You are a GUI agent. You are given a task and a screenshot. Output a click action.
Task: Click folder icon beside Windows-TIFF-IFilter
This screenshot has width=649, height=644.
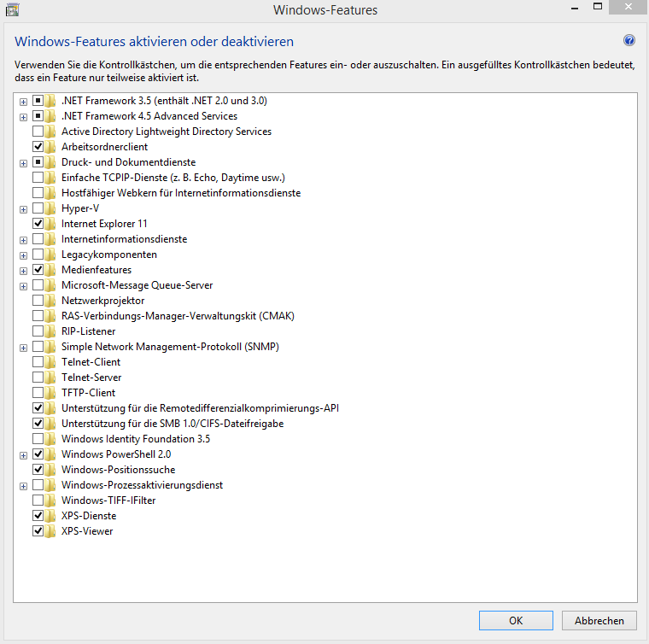[x=50, y=500]
